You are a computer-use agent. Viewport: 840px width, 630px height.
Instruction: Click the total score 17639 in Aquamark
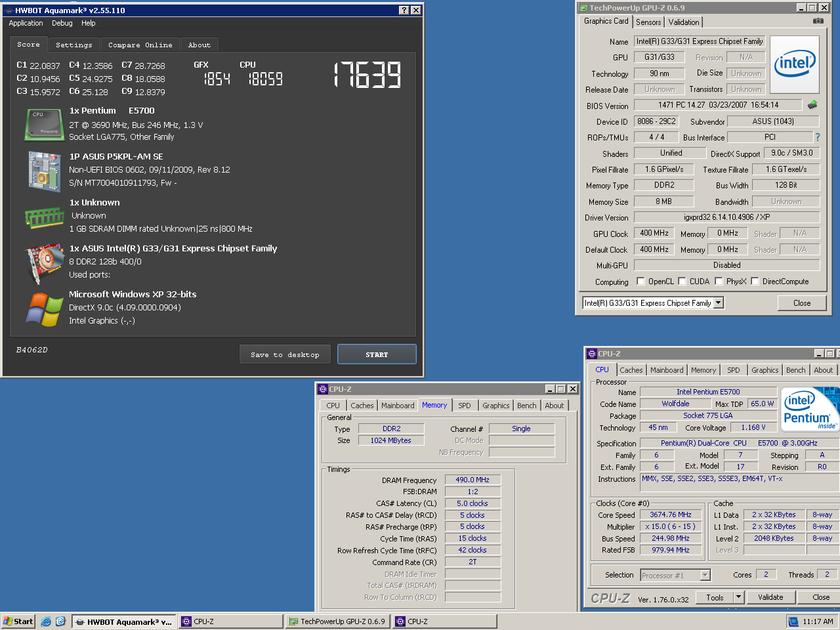[367, 75]
